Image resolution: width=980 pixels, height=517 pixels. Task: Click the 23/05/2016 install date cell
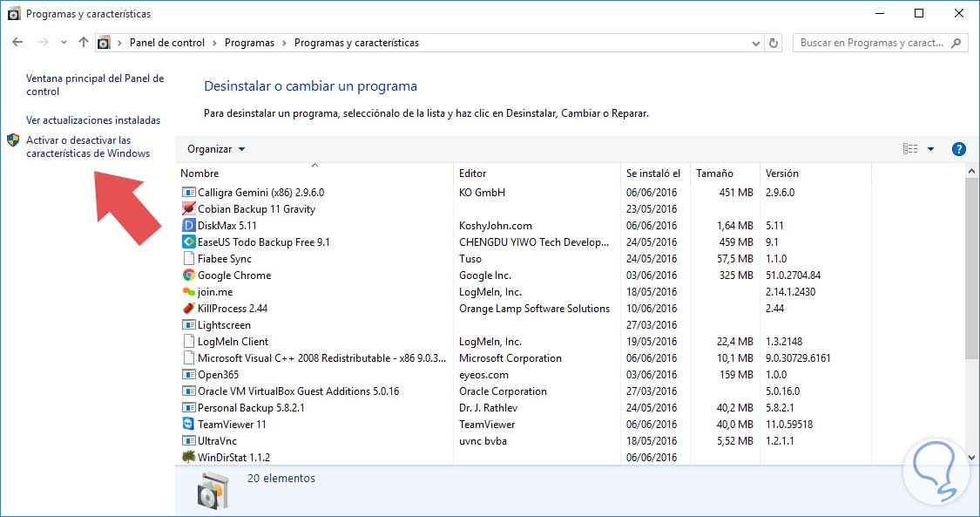[x=652, y=208]
